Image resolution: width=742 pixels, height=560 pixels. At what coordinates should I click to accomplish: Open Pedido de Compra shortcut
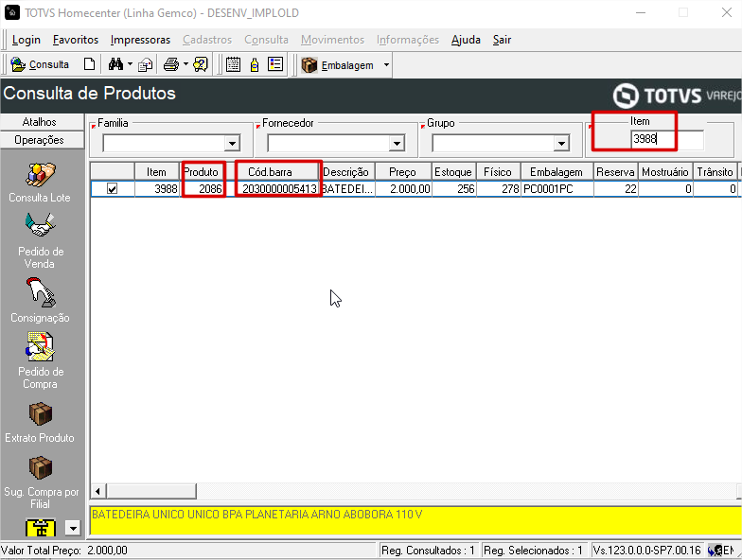[x=41, y=360]
